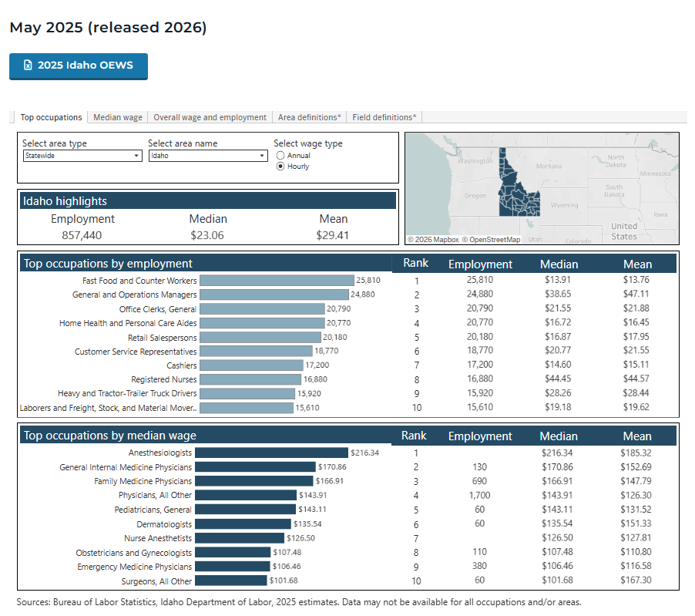Click mean cell $167.30 for Surgeons
Screen dimensions: 695x616
pyautogui.click(x=636, y=580)
